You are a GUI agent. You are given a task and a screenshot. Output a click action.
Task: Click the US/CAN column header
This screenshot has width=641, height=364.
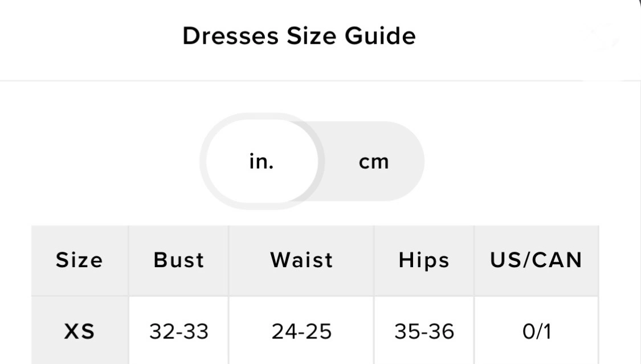click(x=536, y=260)
